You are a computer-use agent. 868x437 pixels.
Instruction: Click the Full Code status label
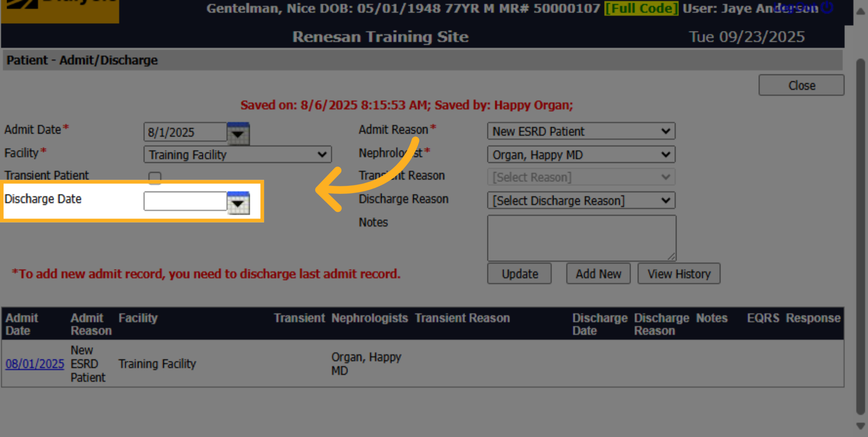[641, 8]
